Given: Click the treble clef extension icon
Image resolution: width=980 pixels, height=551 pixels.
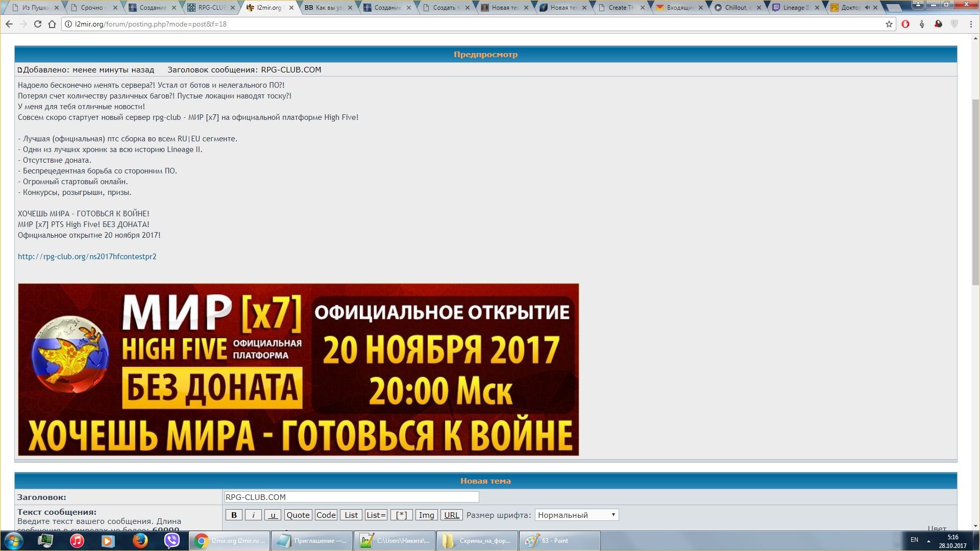Looking at the screenshot, I should [922, 24].
